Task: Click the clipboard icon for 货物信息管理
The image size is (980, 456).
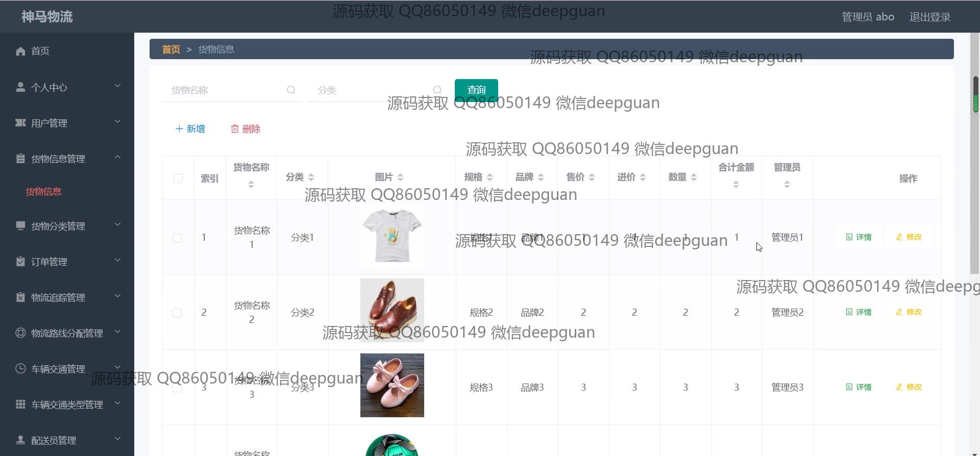Action: click(x=20, y=159)
